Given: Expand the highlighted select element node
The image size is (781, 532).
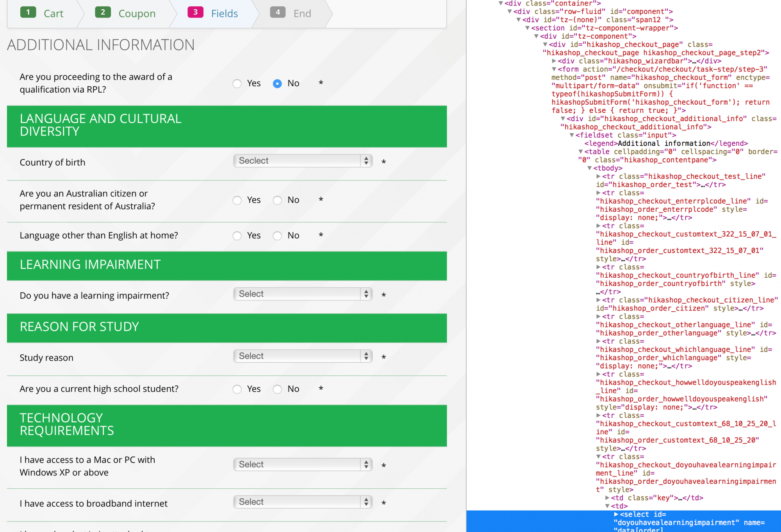Looking at the screenshot, I should [x=616, y=514].
